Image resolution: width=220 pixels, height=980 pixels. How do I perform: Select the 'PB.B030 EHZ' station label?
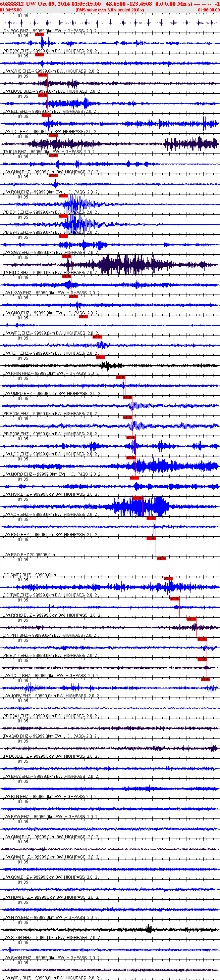pyautogui.click(x=16, y=51)
